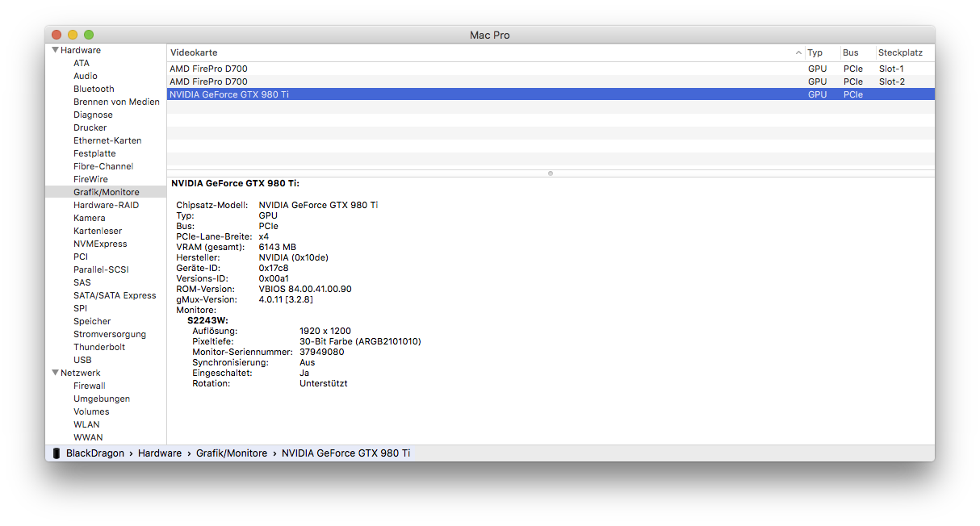Viewport: 980px width, 526px height.
Task: Click BlackDragon in the bottom path bar
Action: (x=95, y=453)
